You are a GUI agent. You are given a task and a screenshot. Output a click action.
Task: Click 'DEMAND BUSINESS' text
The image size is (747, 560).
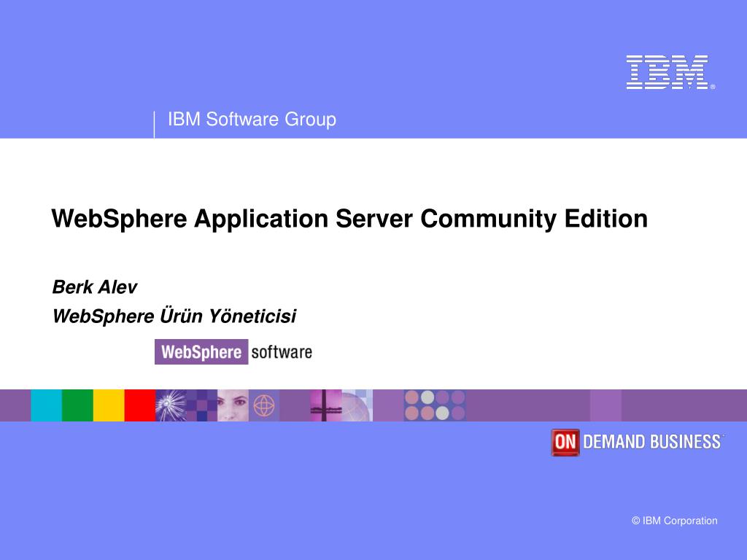tap(652, 443)
